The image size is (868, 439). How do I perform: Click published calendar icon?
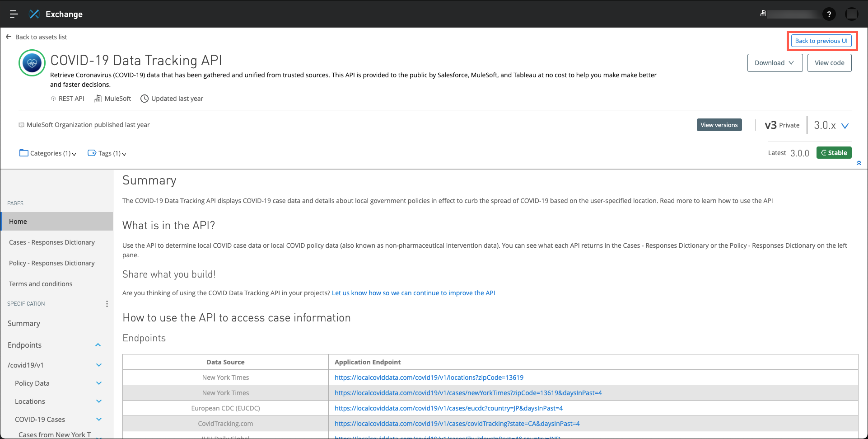pyautogui.click(x=21, y=125)
